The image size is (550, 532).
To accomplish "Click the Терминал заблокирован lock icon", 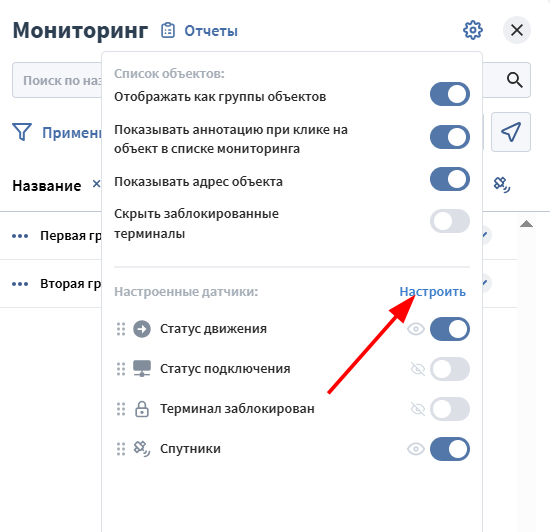I will 142,409.
